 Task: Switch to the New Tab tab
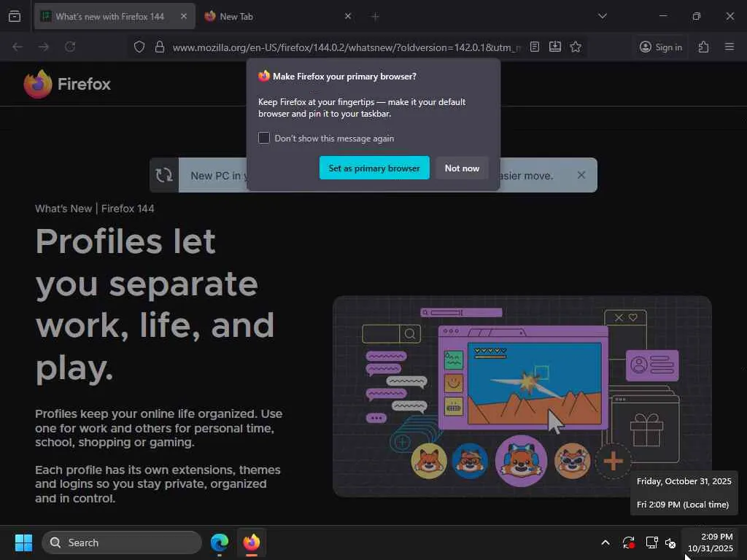click(x=279, y=16)
